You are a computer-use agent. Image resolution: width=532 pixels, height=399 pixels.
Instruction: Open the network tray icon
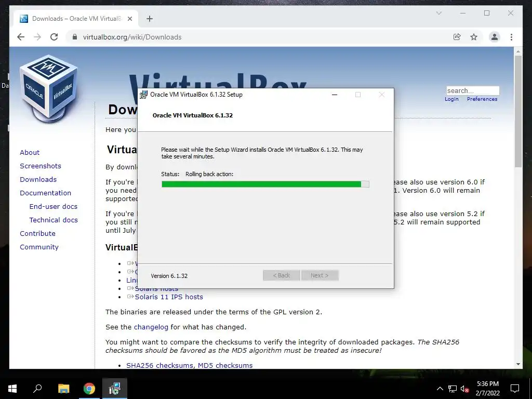coord(453,389)
